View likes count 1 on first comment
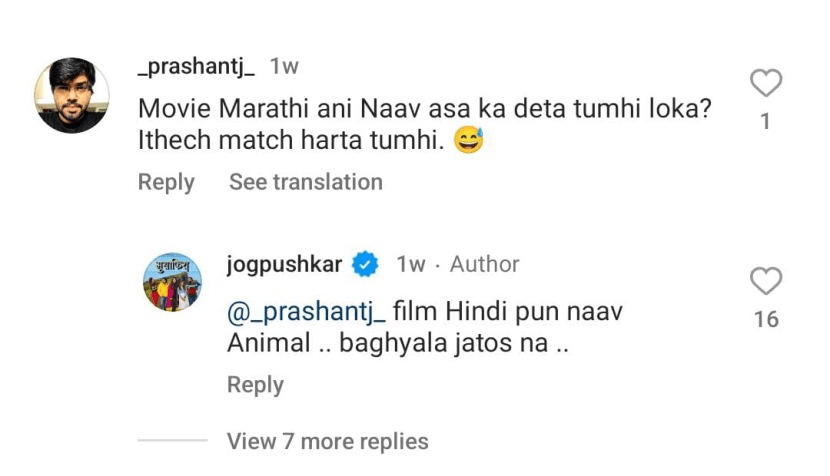Image resolution: width=830 pixels, height=476 pixels. [x=765, y=123]
